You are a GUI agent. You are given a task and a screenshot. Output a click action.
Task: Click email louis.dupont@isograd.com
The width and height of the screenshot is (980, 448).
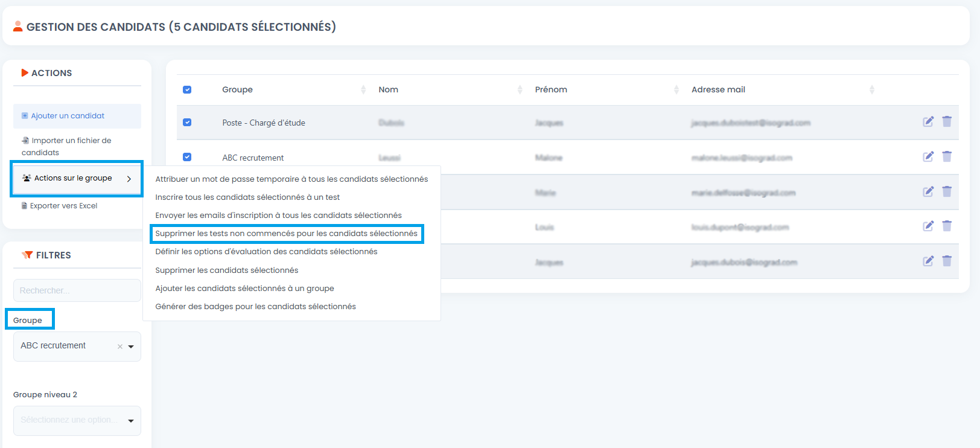(x=740, y=227)
